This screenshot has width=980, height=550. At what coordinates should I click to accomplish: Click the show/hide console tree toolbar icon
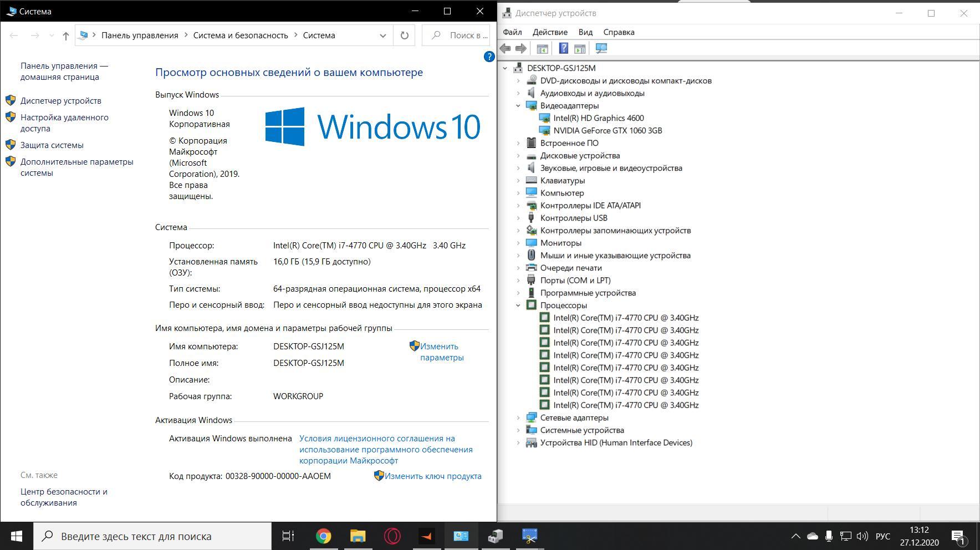point(542,49)
